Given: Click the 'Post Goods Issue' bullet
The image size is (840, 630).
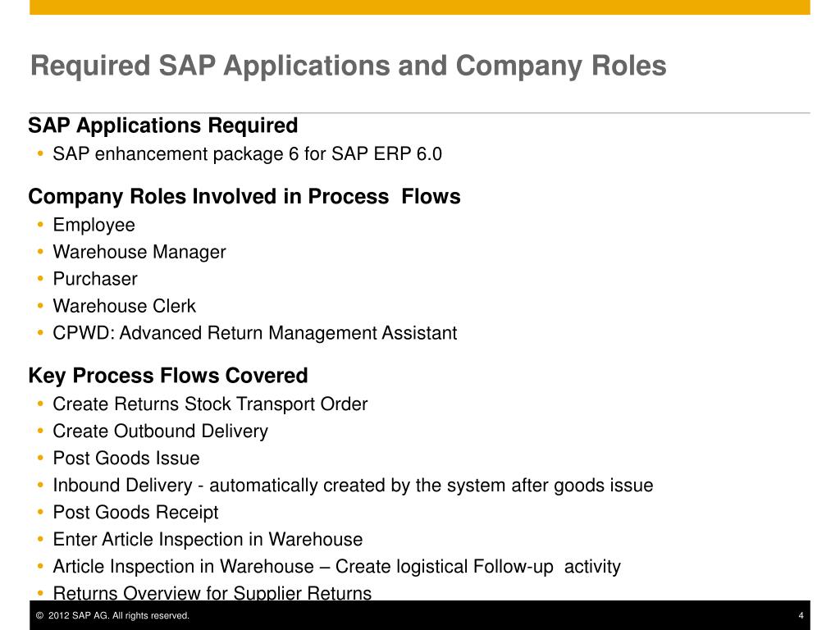Looking at the screenshot, I should coord(126,458).
